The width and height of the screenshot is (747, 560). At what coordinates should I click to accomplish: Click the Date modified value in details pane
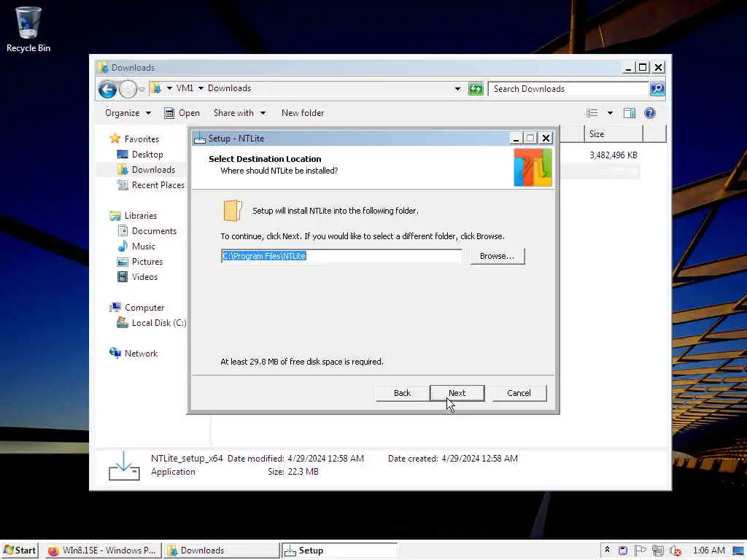click(x=325, y=459)
